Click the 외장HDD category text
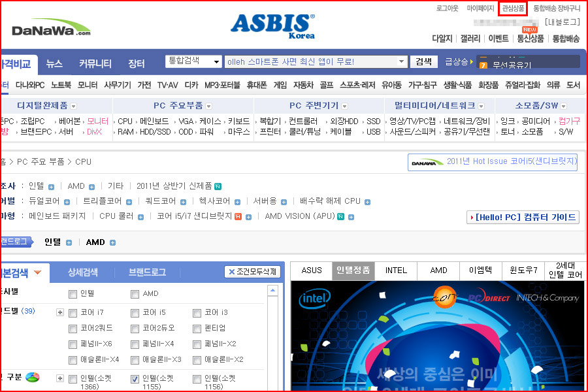Viewport: 588px width, 392px height. pyautogui.click(x=344, y=122)
